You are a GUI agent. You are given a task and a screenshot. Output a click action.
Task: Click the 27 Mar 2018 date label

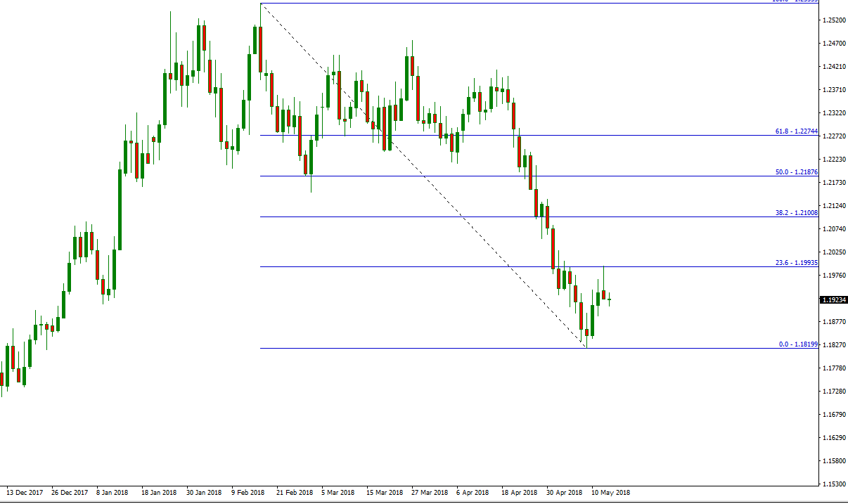pyautogui.click(x=430, y=493)
